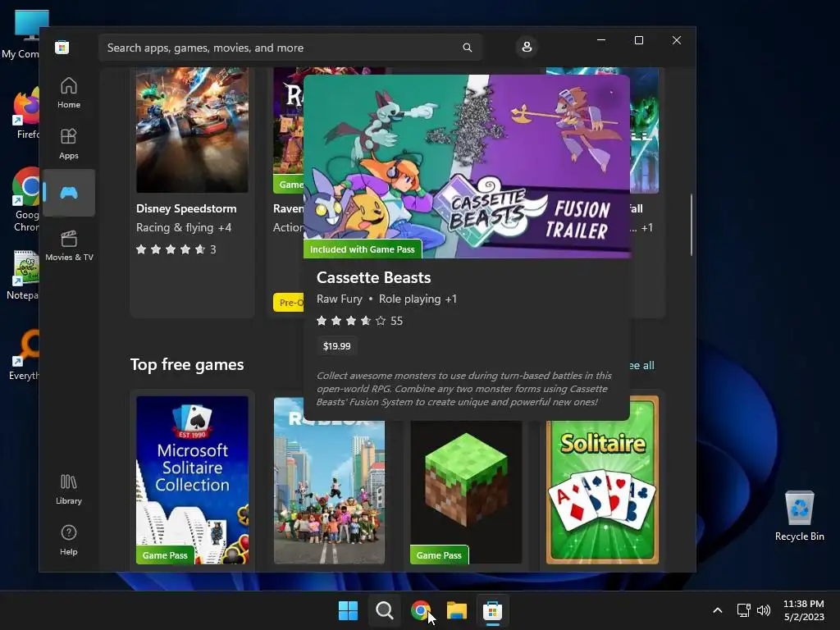Open Firefox desktop shortcut
The height and width of the screenshot is (630, 840).
25,114
